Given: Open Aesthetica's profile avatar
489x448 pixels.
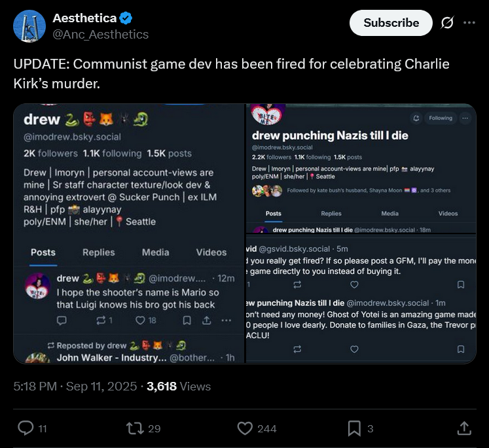Looking at the screenshot, I should [29, 26].
